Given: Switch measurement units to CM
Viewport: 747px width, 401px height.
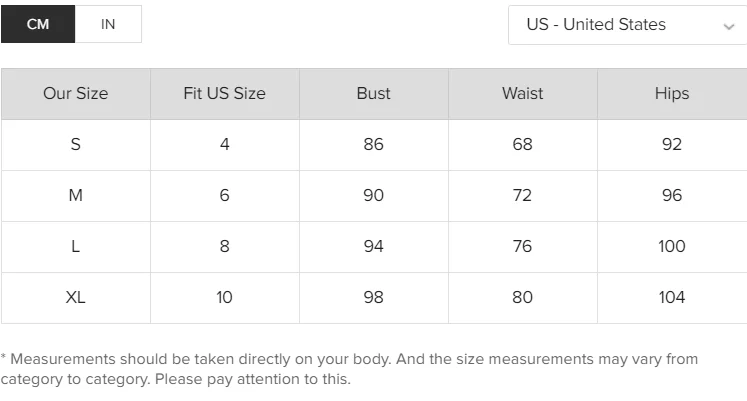Looking at the screenshot, I should 38,24.
